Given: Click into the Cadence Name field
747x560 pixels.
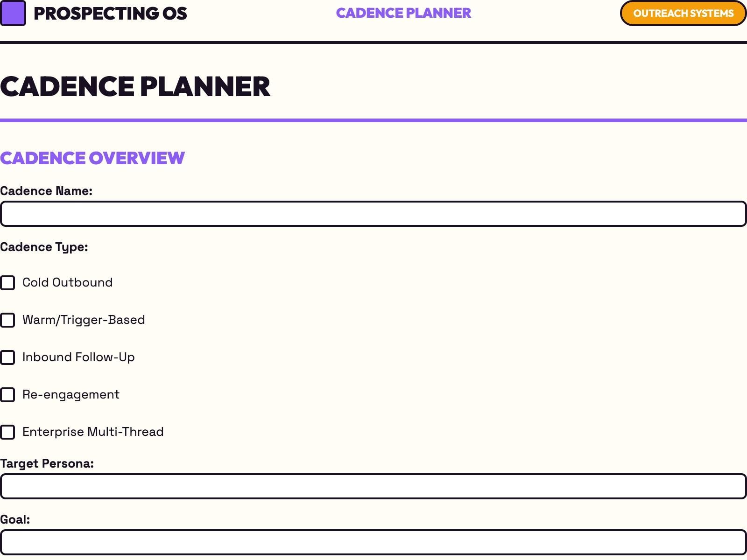Looking at the screenshot, I should (373, 214).
